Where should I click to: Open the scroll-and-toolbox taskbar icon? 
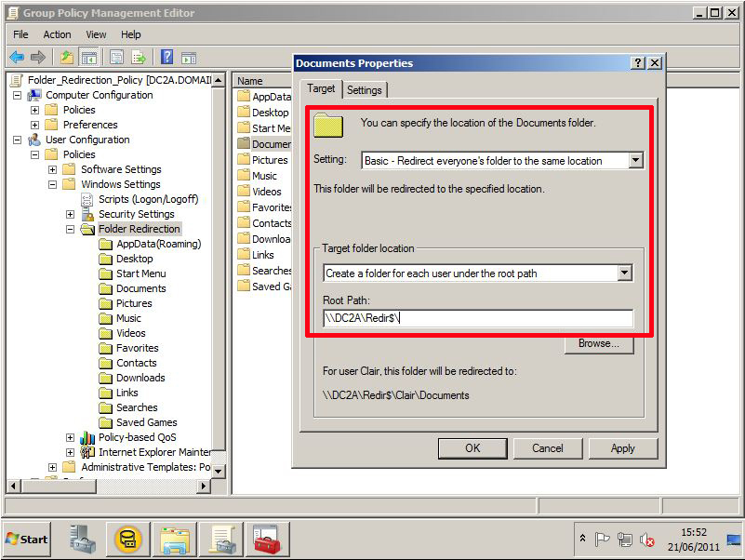pos(221,540)
